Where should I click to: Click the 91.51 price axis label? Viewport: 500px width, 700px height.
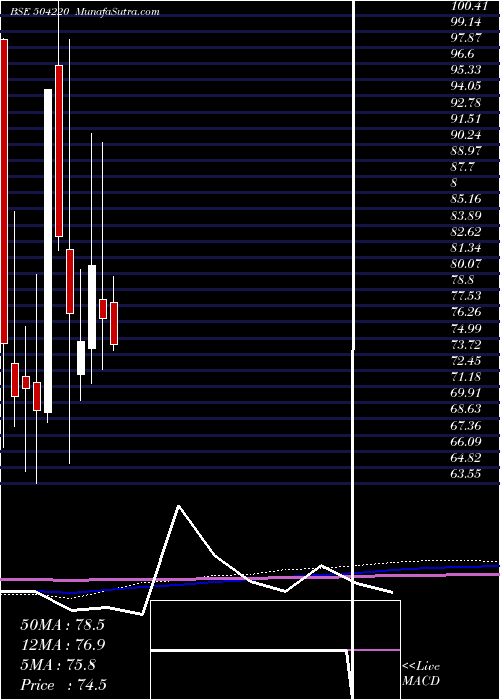point(466,119)
